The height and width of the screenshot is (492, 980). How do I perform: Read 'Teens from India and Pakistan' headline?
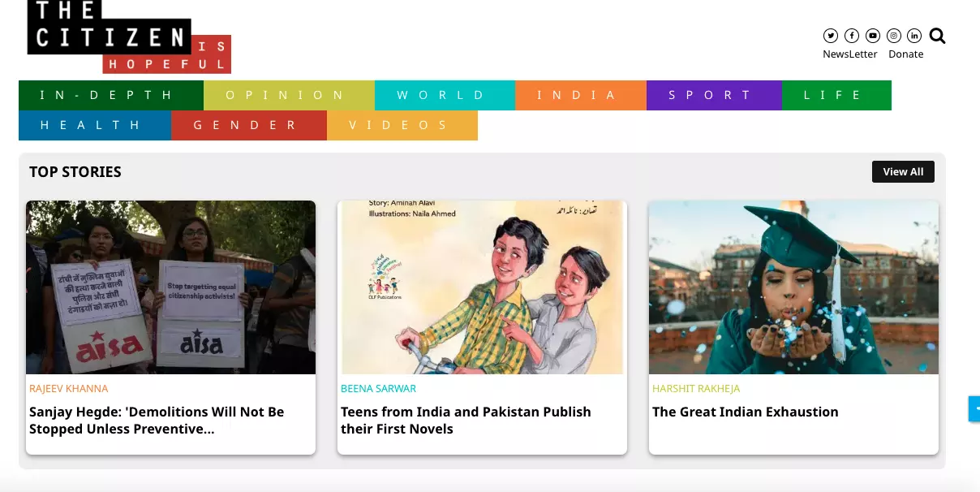point(466,421)
